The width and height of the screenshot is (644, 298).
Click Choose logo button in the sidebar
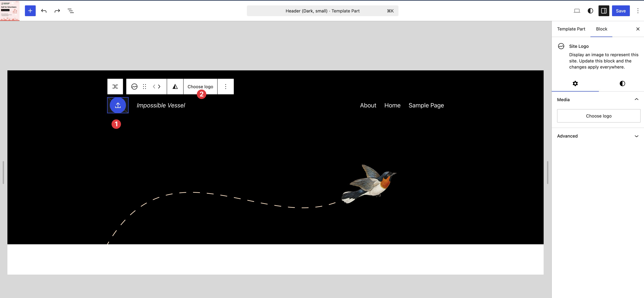tap(599, 116)
